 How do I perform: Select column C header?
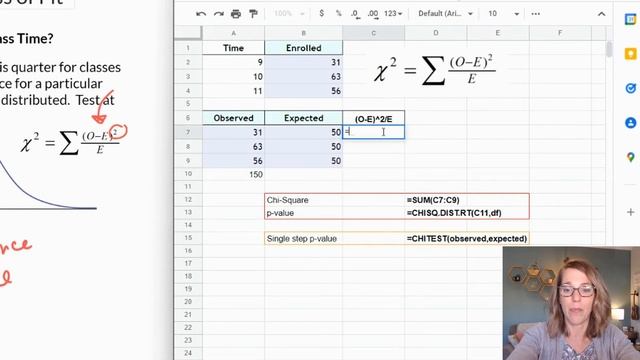click(373, 33)
